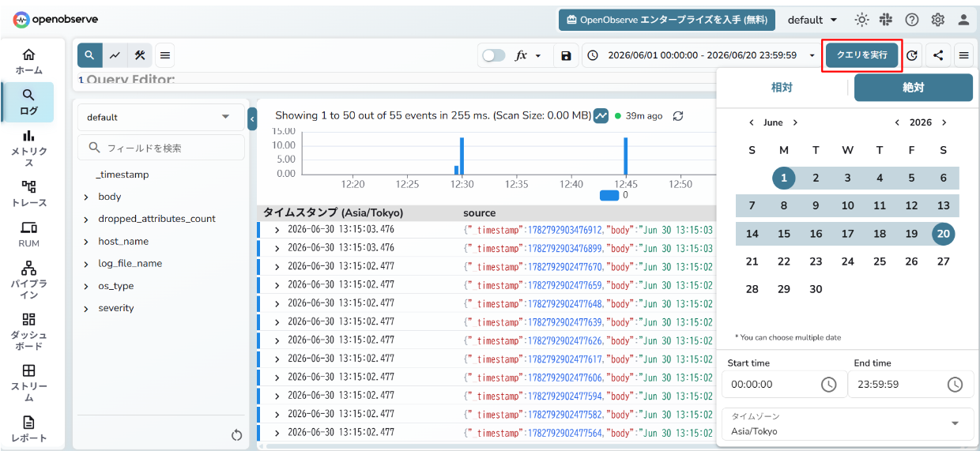
Task: Open the Traces (トレース) sidebar item
Action: click(28, 194)
